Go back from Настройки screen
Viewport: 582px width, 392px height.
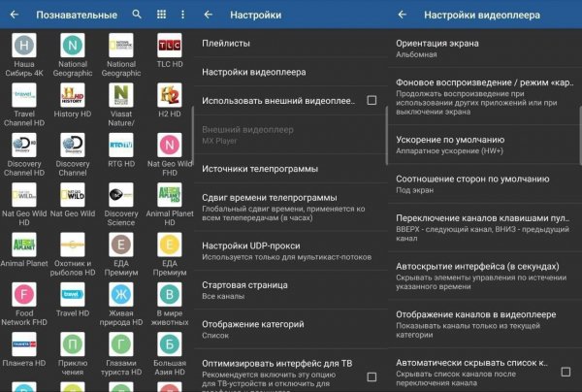[209, 15]
